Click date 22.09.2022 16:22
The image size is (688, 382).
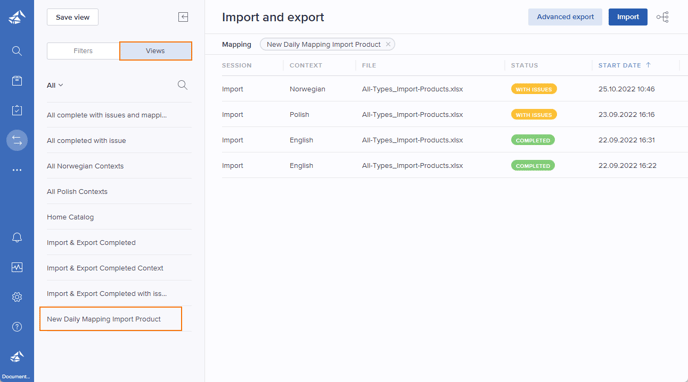(627, 165)
